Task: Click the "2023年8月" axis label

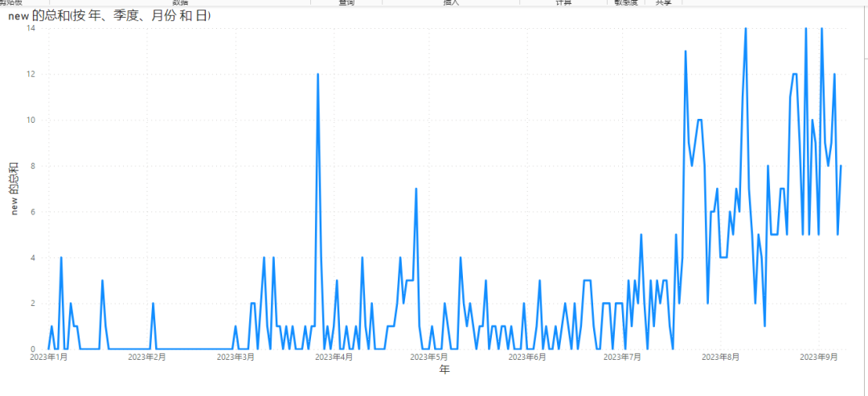Action: click(x=721, y=357)
